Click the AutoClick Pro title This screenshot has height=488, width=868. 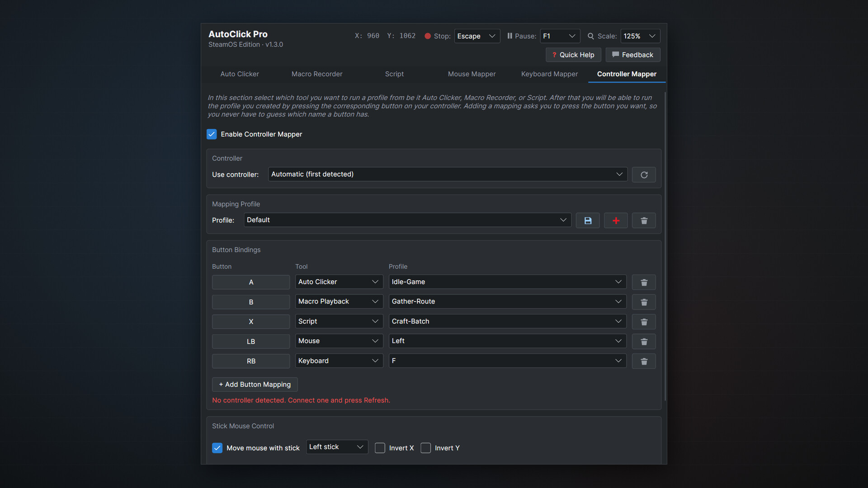click(x=238, y=34)
